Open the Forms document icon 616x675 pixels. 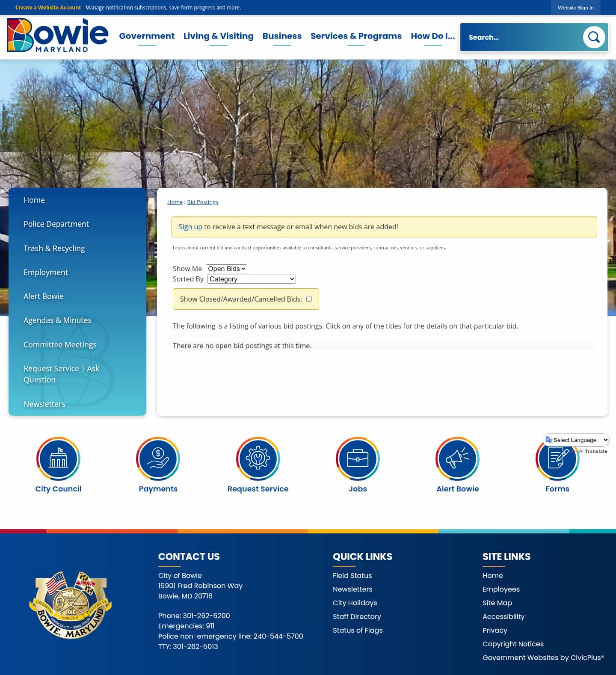click(557, 459)
